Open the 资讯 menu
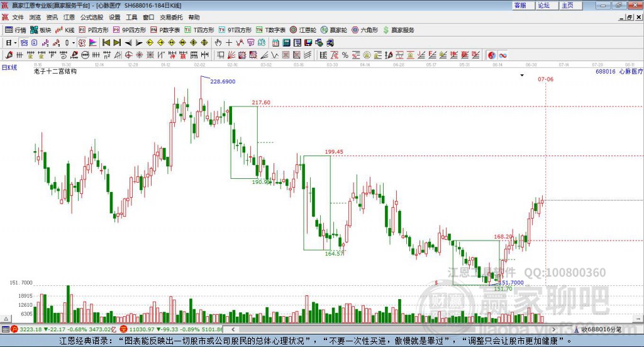The image size is (644, 347). coord(52,17)
